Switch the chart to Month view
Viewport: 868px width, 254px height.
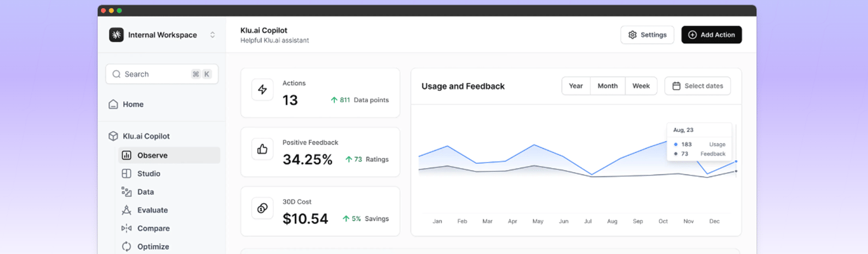point(607,86)
